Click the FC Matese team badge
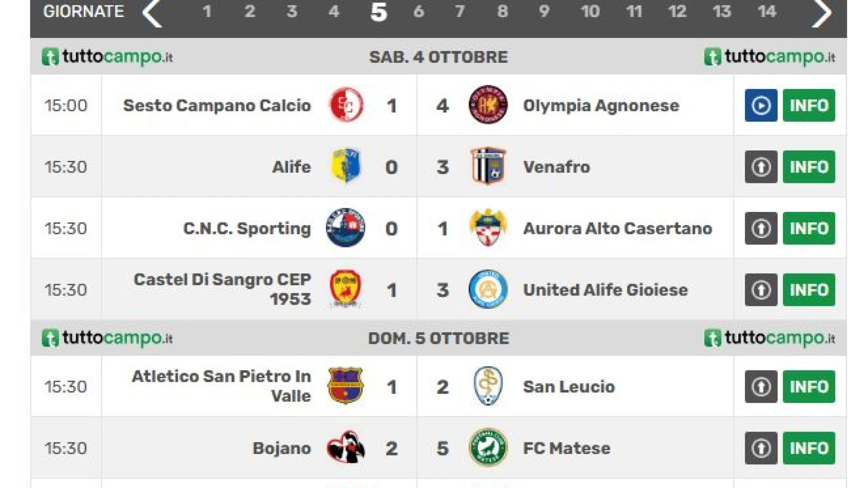This screenshot has height=488, width=868. tap(488, 447)
